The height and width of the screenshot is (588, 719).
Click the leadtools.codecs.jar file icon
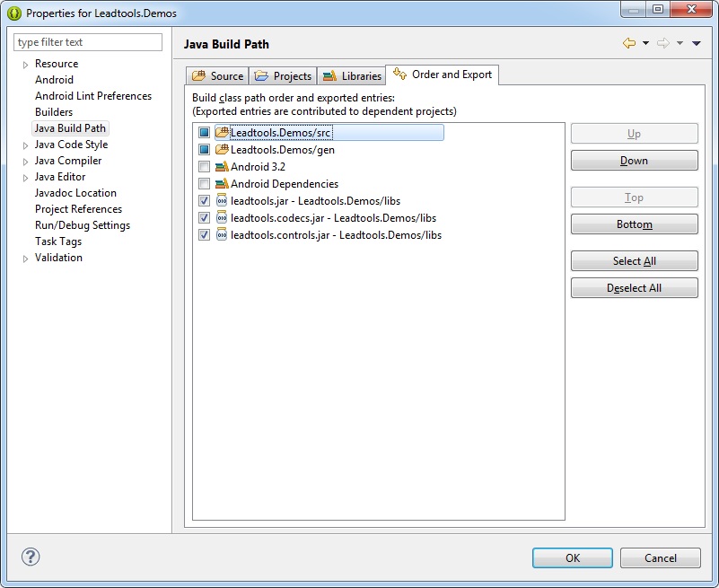point(222,217)
